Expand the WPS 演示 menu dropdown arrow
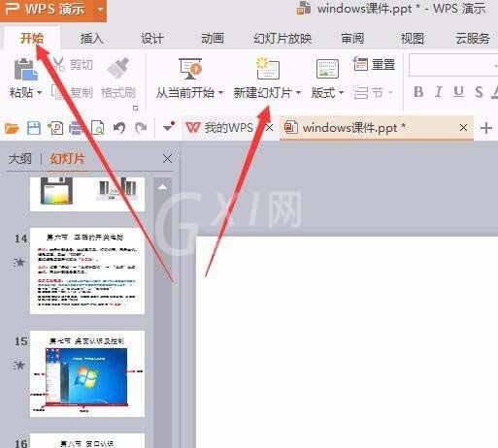The image size is (498, 448). (100, 9)
